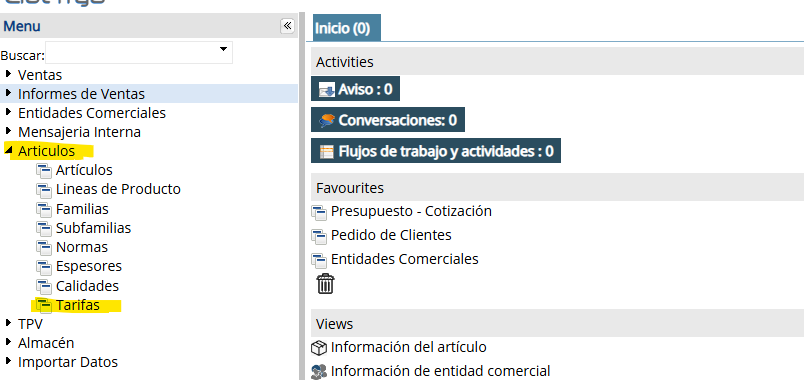804x380 pixels.
Task: Click the Articulos parent node label
Action: pos(47,151)
